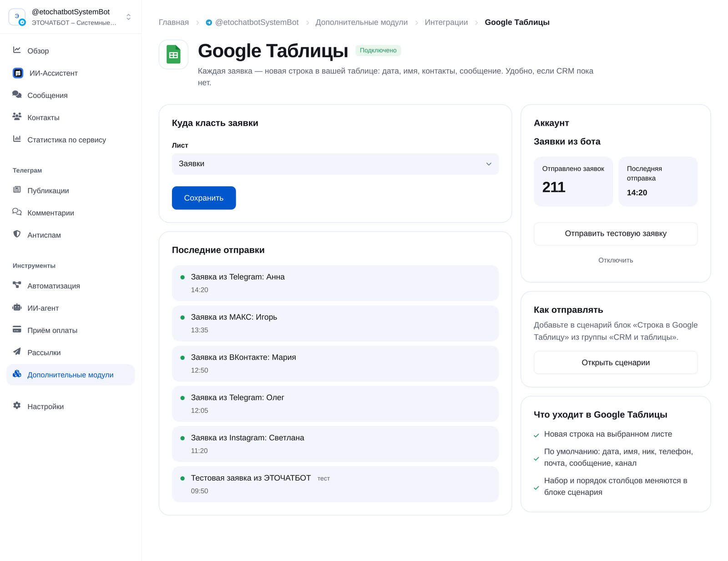Select the Заявка из МАКС: Игорь row
The height and width of the screenshot is (561, 728).
coord(335,323)
